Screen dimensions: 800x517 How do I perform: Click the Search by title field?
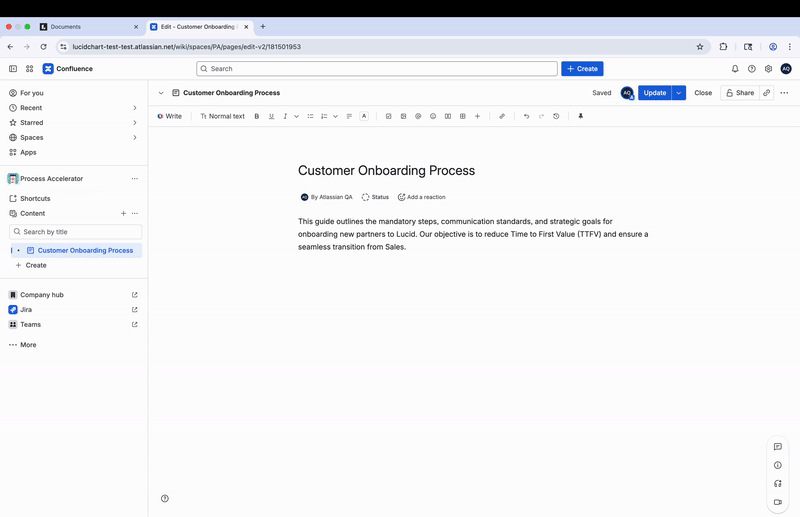coord(76,232)
